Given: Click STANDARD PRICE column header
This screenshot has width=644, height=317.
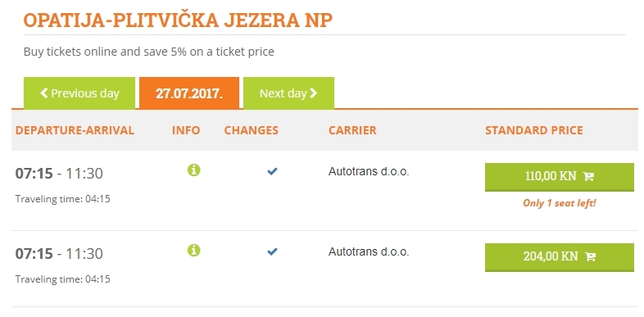Looking at the screenshot, I should coord(534,130).
